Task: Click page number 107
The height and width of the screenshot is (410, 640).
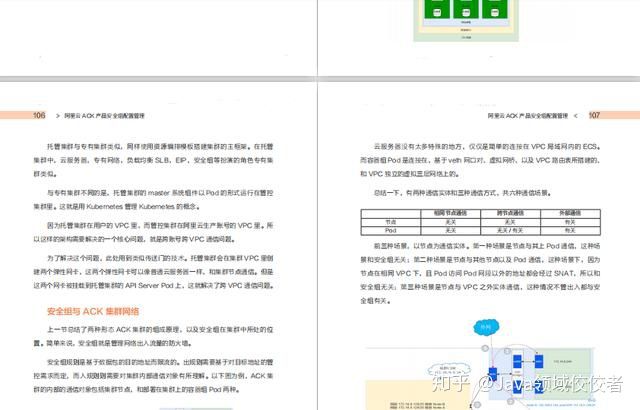Action: click(x=594, y=115)
